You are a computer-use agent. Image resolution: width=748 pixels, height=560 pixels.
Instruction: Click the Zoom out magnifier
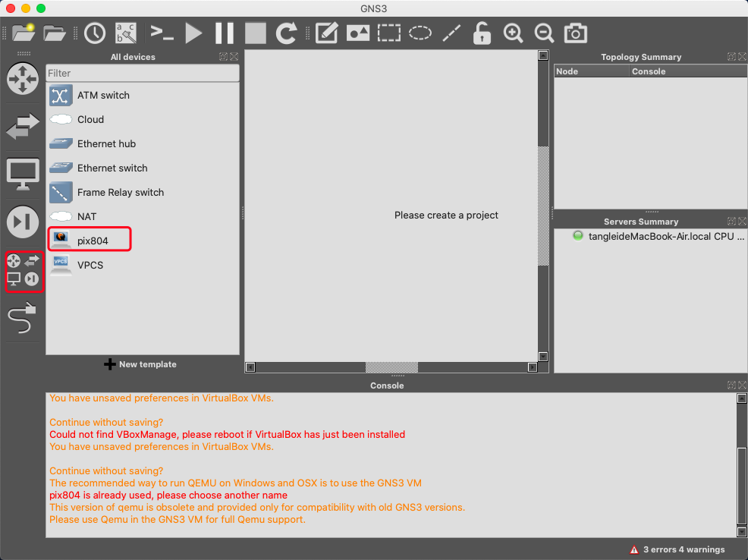pyautogui.click(x=544, y=33)
